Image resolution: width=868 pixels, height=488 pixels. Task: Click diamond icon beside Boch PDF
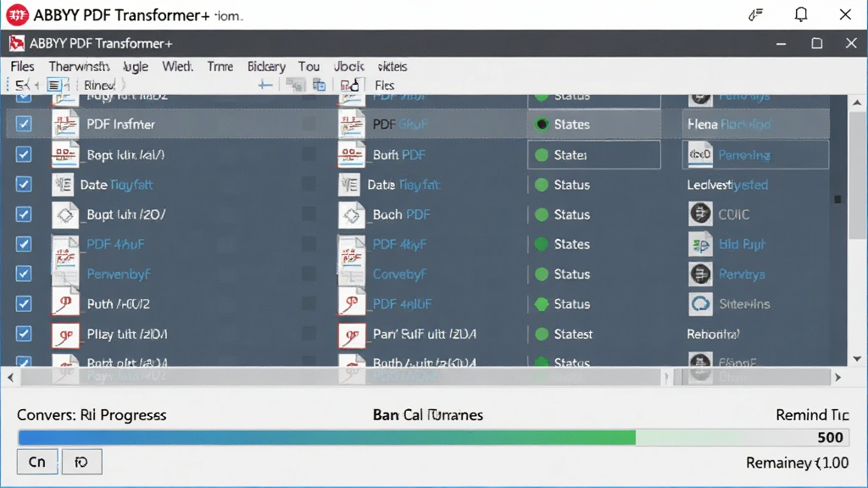352,214
